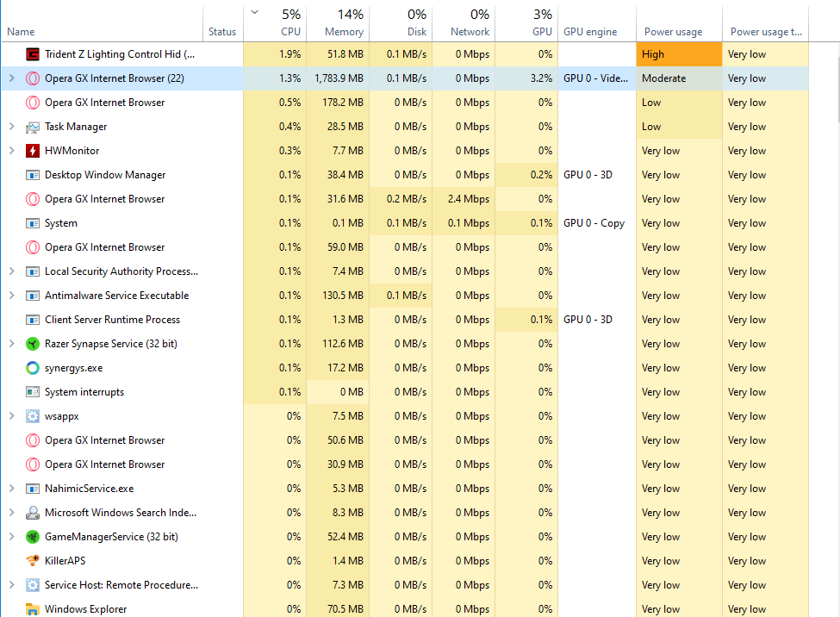The width and height of the screenshot is (840, 617).
Task: Click the Local Security Authority Process icon
Action: point(33,271)
